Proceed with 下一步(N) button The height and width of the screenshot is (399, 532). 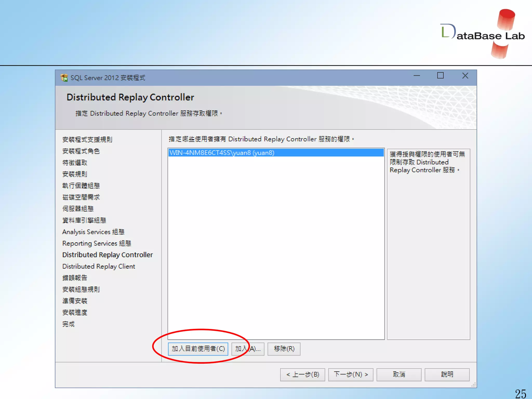351,375
